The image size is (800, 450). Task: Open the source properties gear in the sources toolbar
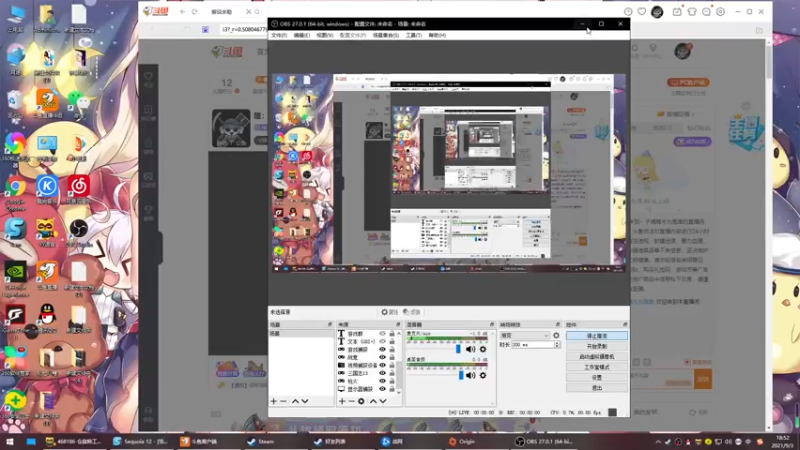(x=361, y=402)
